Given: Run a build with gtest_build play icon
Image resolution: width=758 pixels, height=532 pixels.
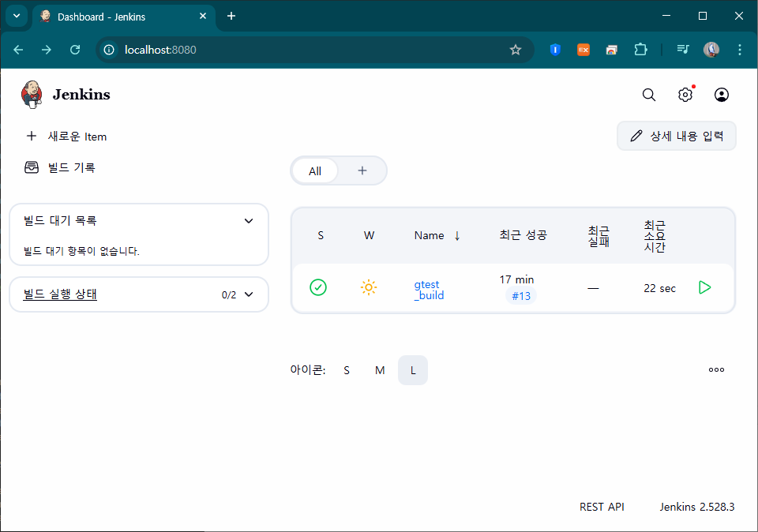Looking at the screenshot, I should 705,287.
